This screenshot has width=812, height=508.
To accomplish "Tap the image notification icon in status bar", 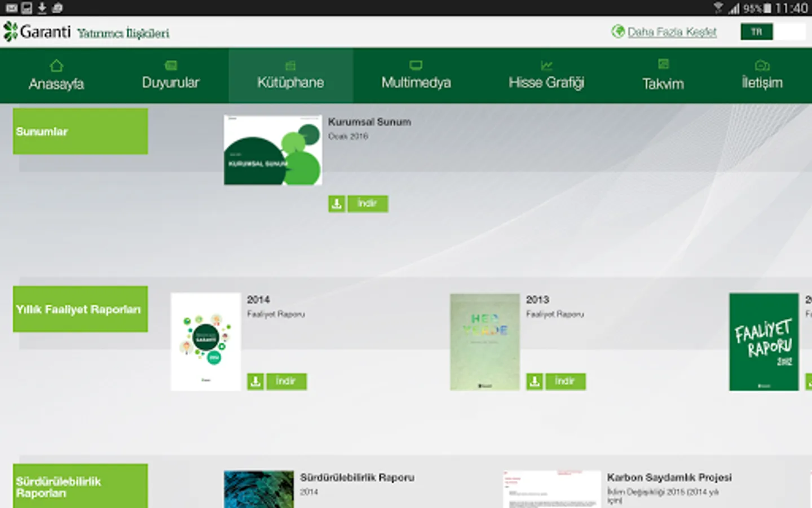I will pos(27,8).
